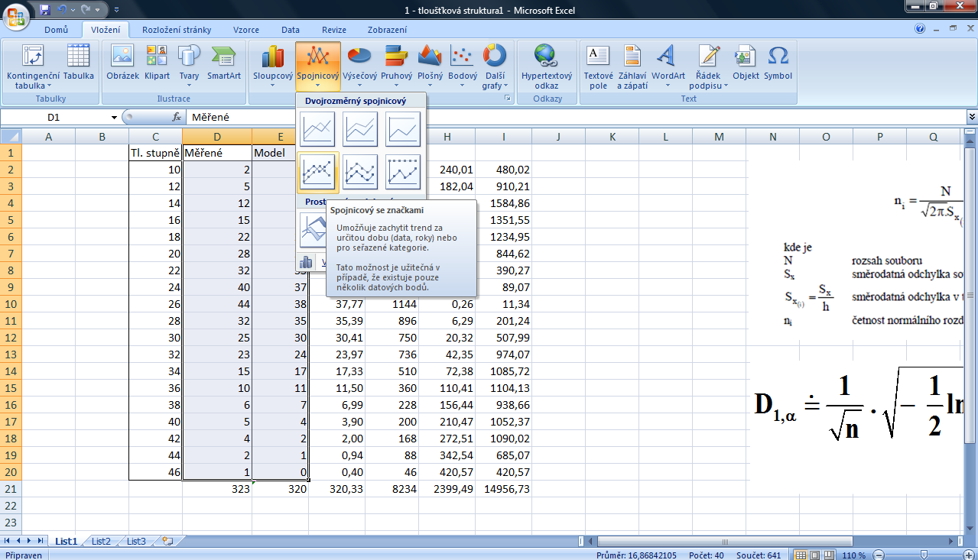Open all chart types dialog icon

pos(306,262)
